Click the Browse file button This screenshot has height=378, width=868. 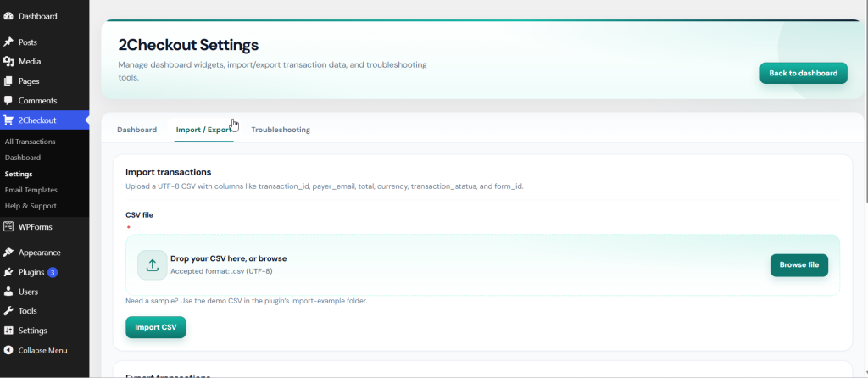(798, 265)
